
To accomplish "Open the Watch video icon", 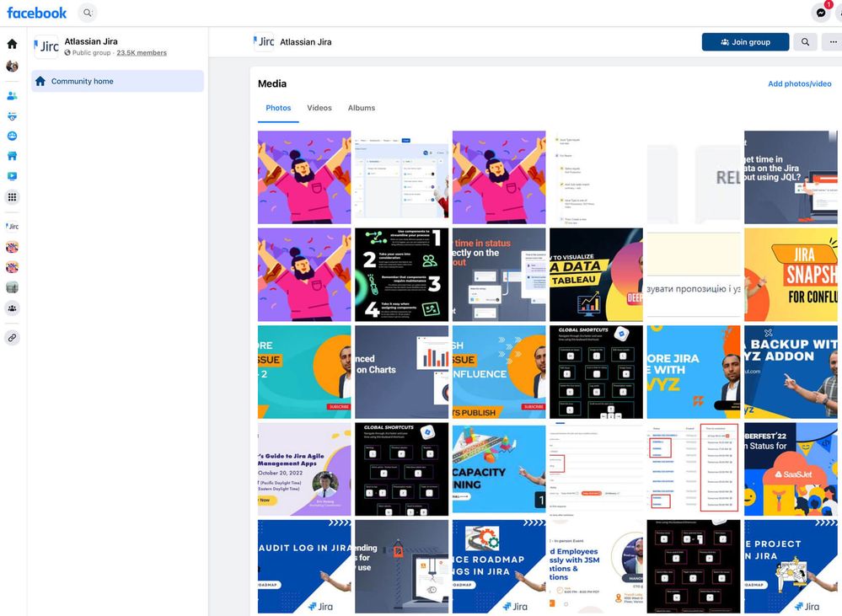I will pos(12,176).
